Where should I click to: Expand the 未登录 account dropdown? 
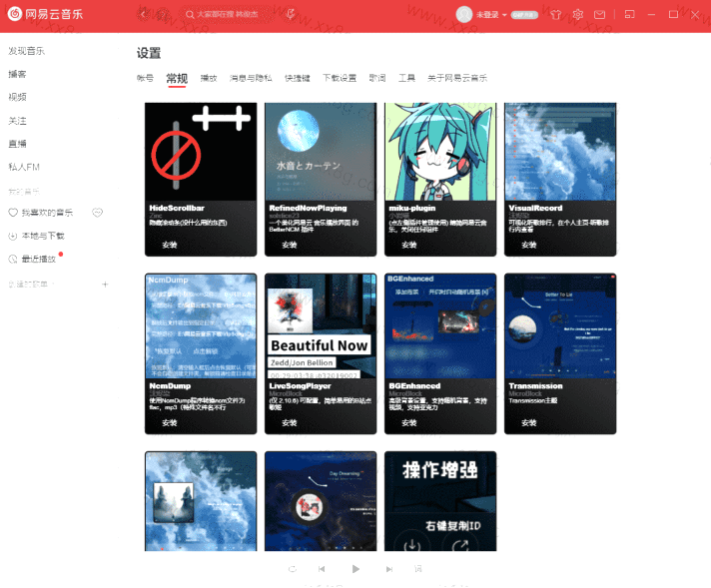point(491,15)
